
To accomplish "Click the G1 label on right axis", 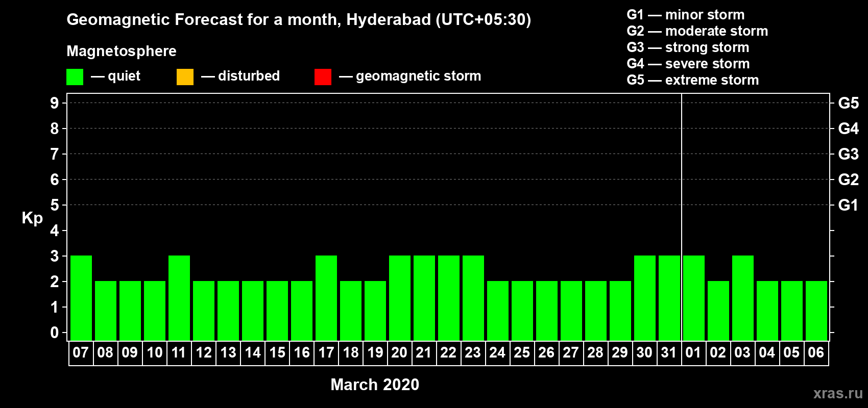I will [849, 205].
